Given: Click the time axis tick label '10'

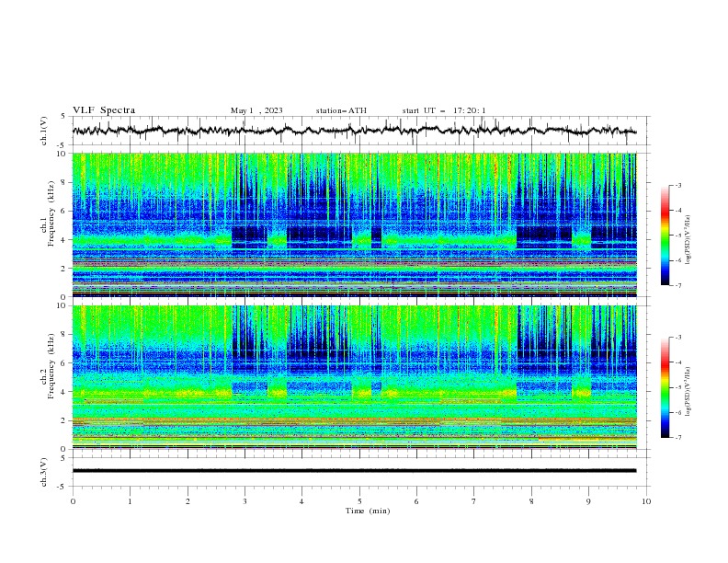Looking at the screenshot, I should 646,501.
